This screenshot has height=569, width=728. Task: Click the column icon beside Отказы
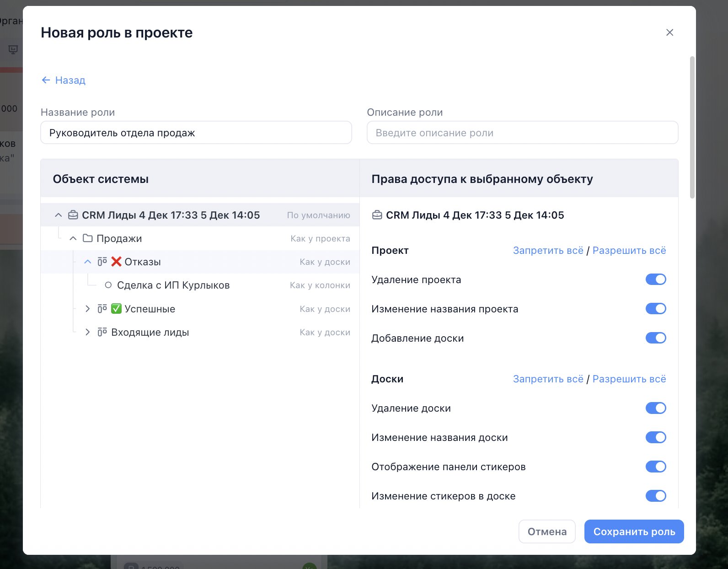tap(102, 262)
